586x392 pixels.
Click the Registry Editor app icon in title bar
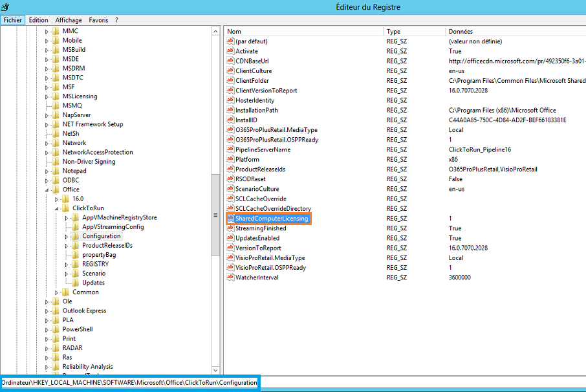pos(6,7)
